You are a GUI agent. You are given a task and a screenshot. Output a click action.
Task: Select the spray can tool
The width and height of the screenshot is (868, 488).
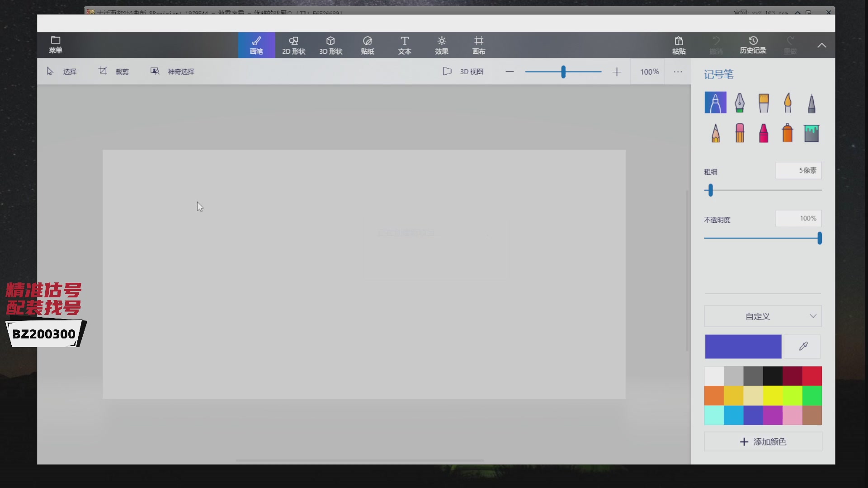tap(788, 133)
